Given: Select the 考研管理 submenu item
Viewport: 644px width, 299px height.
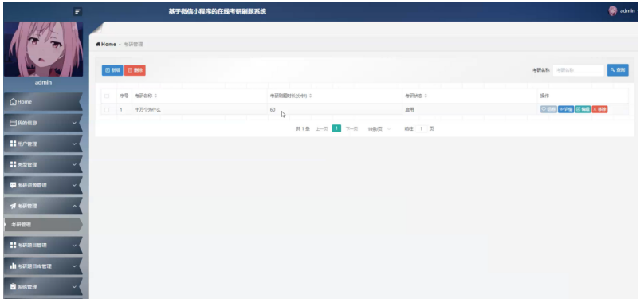Looking at the screenshot, I should [x=43, y=225].
